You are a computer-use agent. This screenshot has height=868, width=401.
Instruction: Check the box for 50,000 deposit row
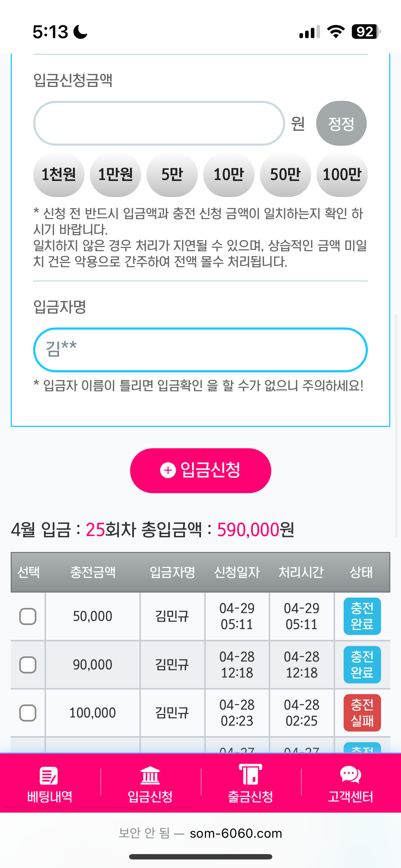tap(28, 616)
